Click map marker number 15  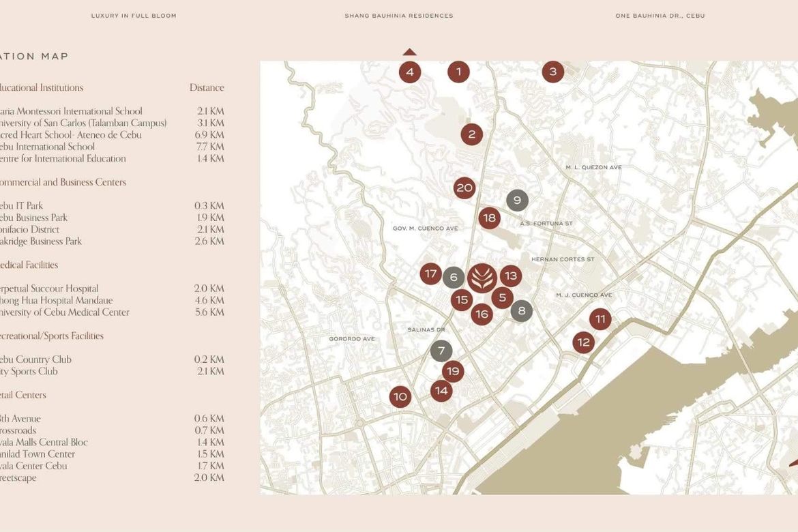pyautogui.click(x=462, y=300)
